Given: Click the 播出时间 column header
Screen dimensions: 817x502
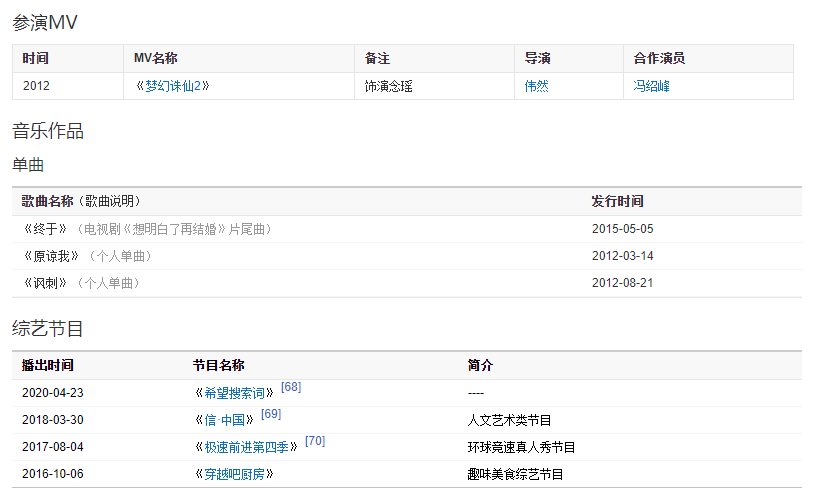Looking at the screenshot, I should 47,365.
